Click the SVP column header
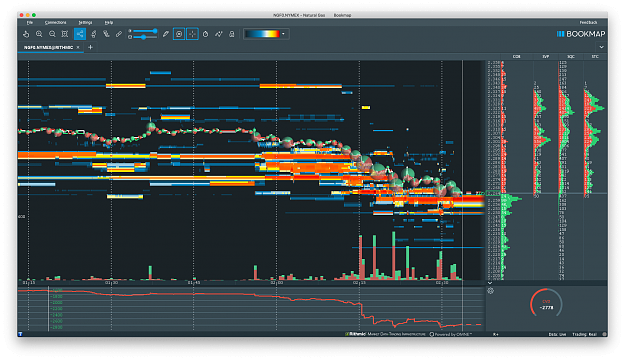 tap(546, 57)
